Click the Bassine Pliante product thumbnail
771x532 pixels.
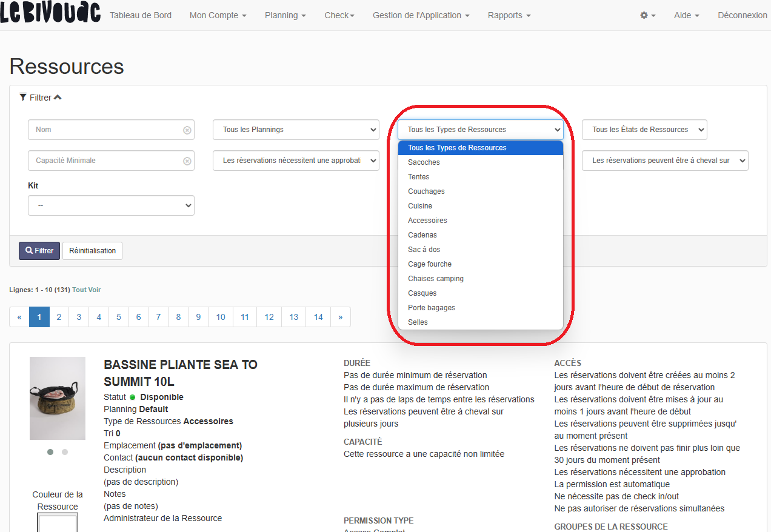point(58,398)
